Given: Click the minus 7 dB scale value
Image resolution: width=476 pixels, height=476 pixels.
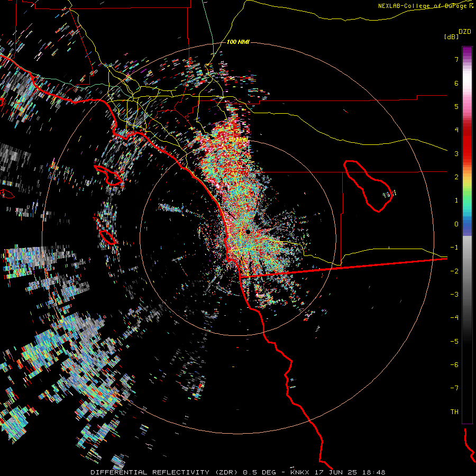Looking at the screenshot, I should 454,388.
